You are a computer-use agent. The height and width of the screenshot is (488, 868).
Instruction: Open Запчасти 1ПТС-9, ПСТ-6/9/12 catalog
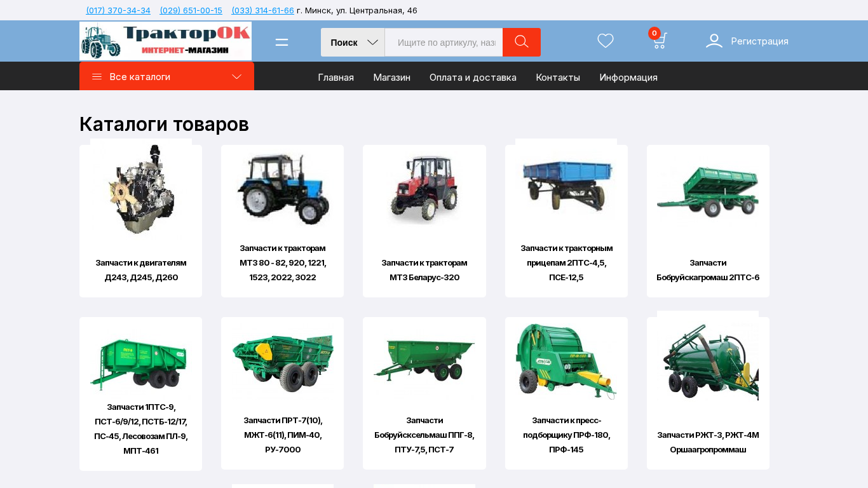point(141,429)
